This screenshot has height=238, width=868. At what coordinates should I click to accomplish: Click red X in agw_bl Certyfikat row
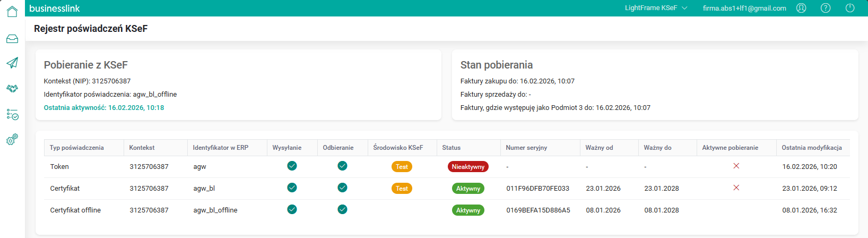(x=736, y=188)
